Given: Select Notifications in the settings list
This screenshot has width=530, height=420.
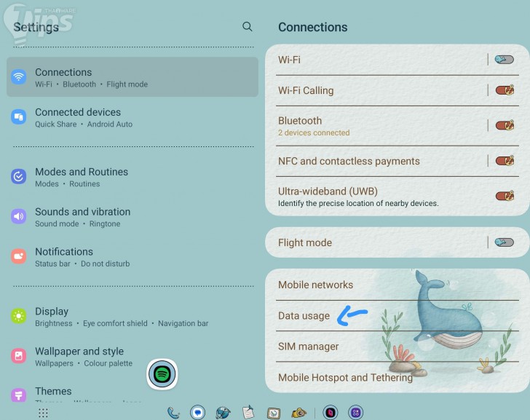Looking at the screenshot, I should pos(132,257).
